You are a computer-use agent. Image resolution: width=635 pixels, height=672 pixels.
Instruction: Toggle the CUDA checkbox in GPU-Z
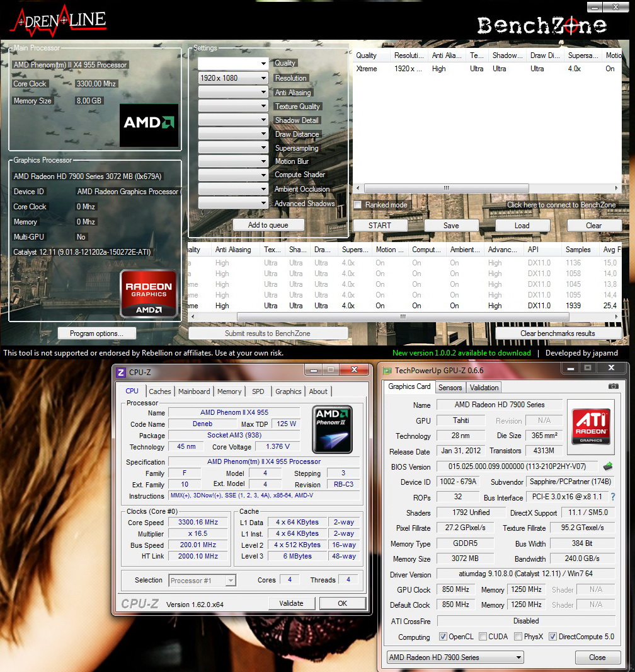(483, 637)
